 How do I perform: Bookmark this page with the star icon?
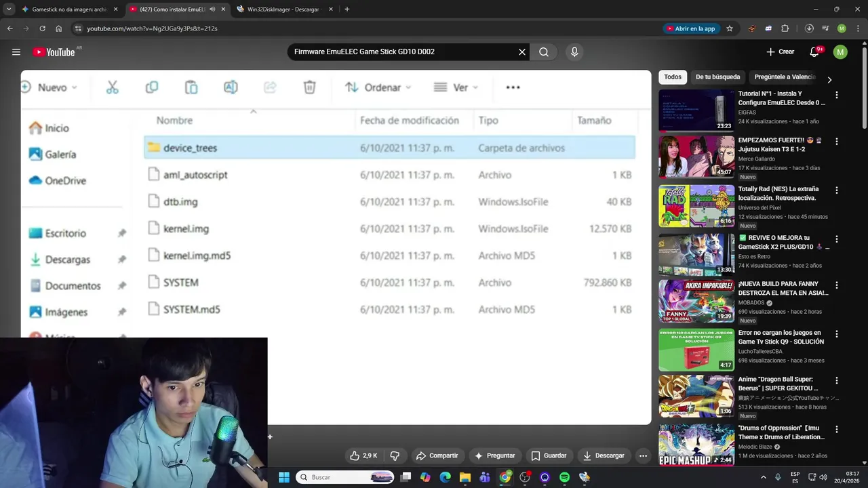[x=730, y=28]
